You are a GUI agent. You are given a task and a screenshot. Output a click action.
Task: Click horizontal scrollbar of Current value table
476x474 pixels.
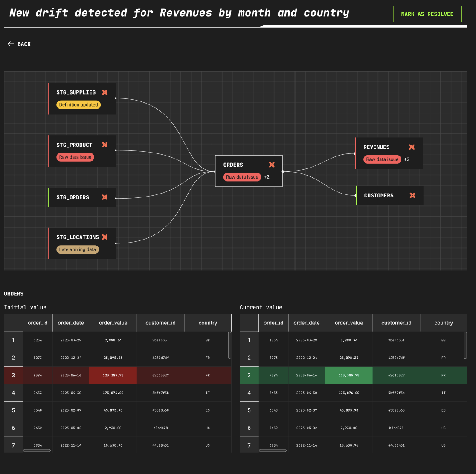coord(273,451)
